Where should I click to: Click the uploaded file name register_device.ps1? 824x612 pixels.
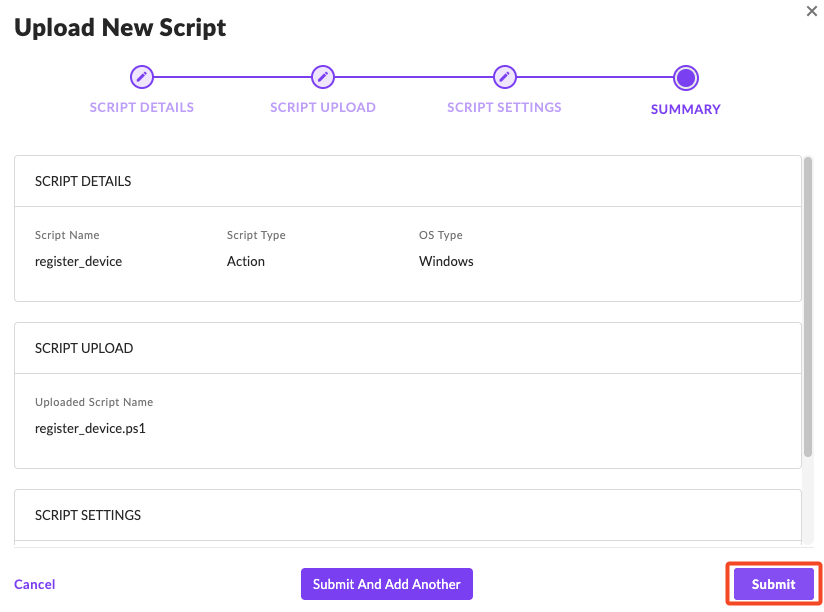click(x=90, y=428)
